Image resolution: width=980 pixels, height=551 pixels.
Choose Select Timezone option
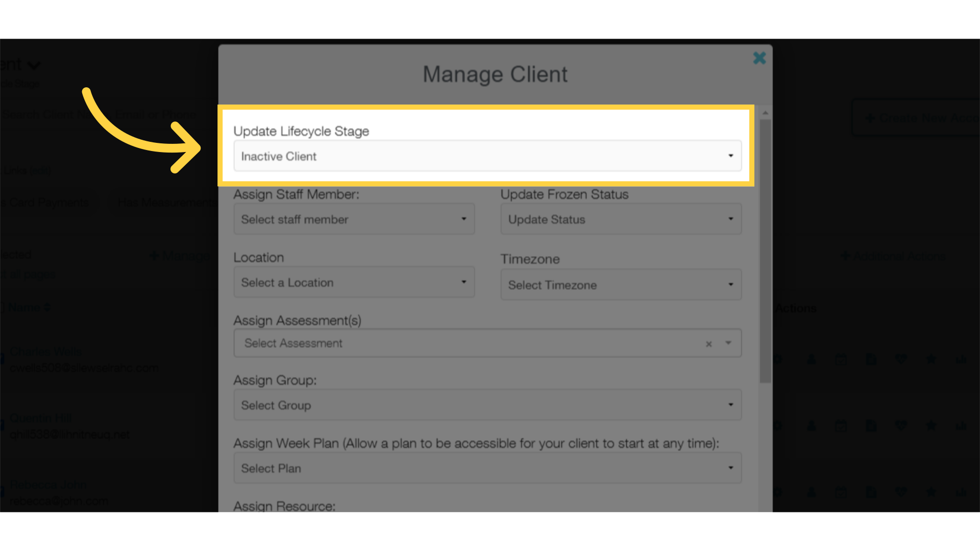[621, 284]
